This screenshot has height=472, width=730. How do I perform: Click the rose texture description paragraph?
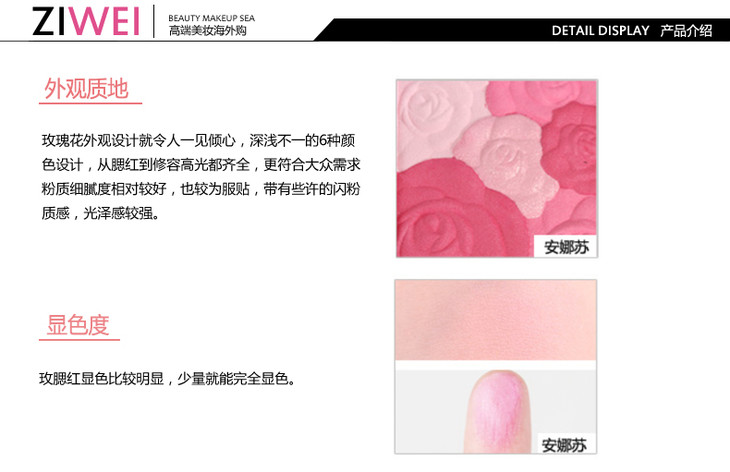point(201,177)
